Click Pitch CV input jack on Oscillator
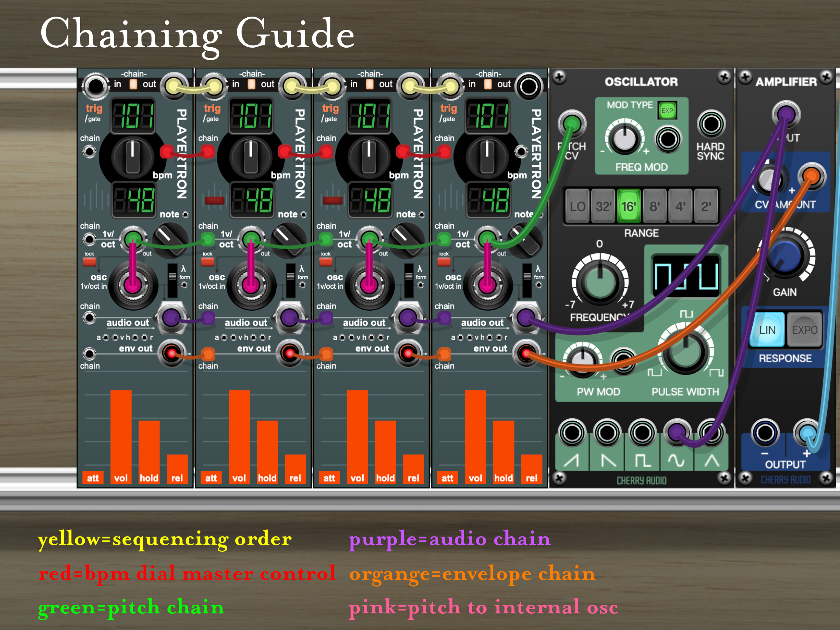The width and height of the screenshot is (840, 630). click(x=572, y=124)
